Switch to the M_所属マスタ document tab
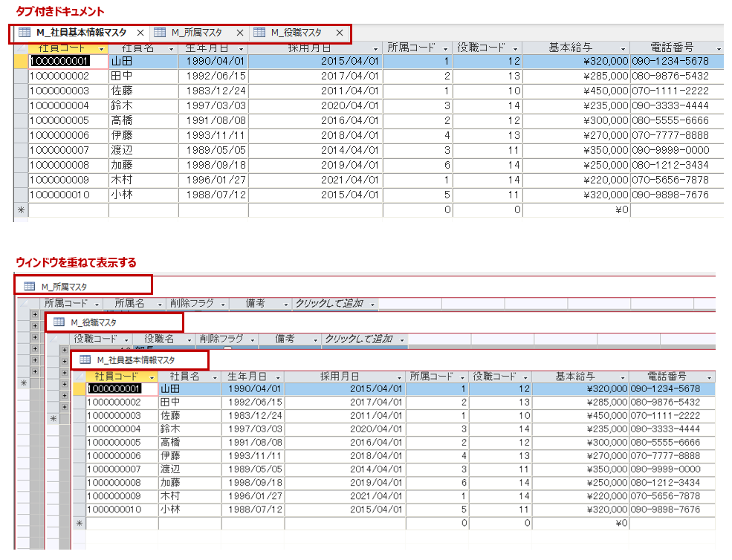The width and height of the screenshot is (732, 560). pyautogui.click(x=196, y=33)
